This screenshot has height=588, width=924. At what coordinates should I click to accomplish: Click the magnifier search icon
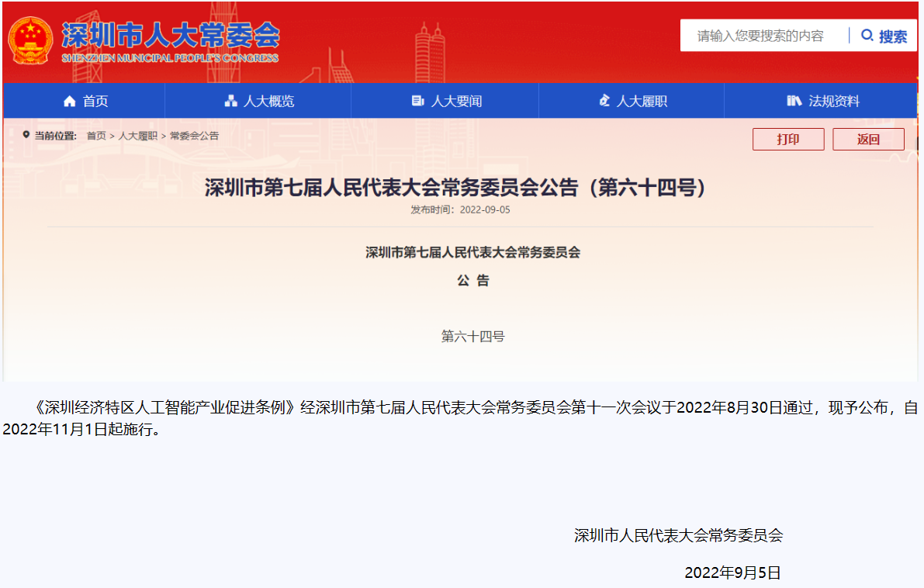867,36
